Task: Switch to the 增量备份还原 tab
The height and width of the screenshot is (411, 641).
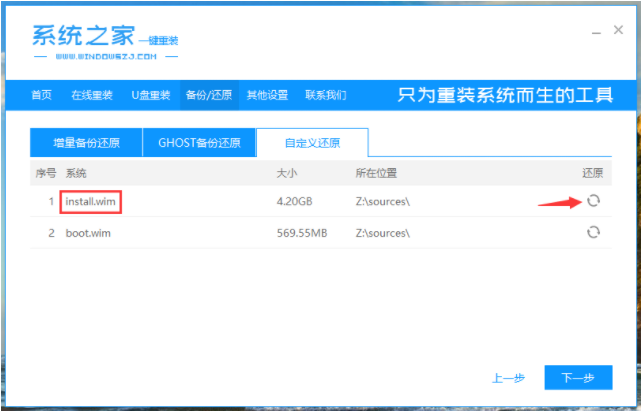Action: click(x=85, y=142)
